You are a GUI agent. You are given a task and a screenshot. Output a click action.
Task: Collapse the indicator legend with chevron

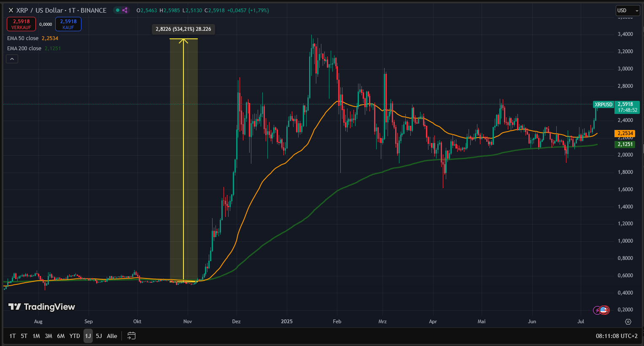tap(12, 59)
